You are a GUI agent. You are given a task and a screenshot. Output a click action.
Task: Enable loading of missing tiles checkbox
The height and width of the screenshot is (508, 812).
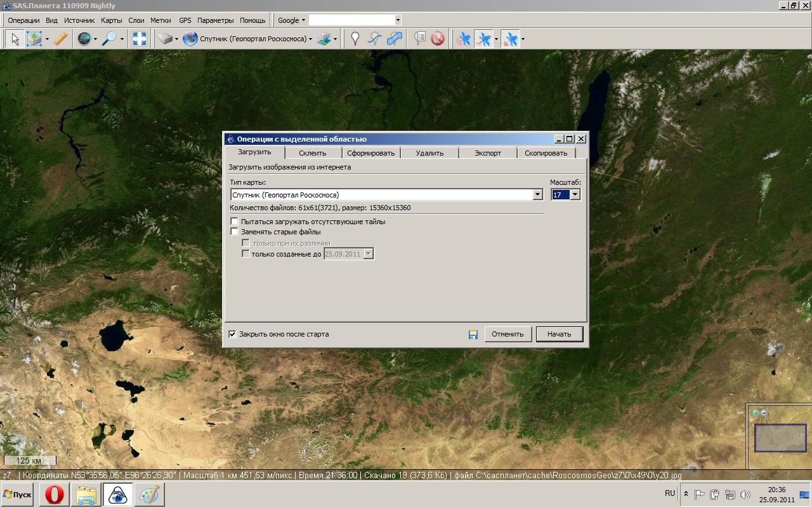pyautogui.click(x=235, y=222)
